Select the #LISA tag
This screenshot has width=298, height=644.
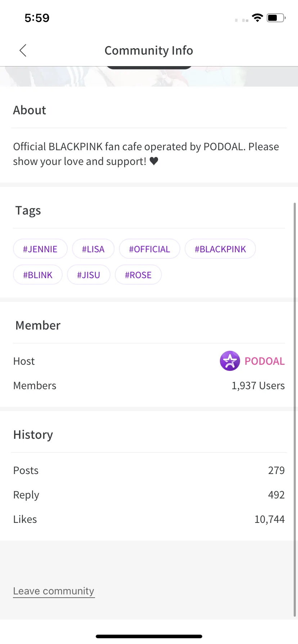(x=93, y=249)
